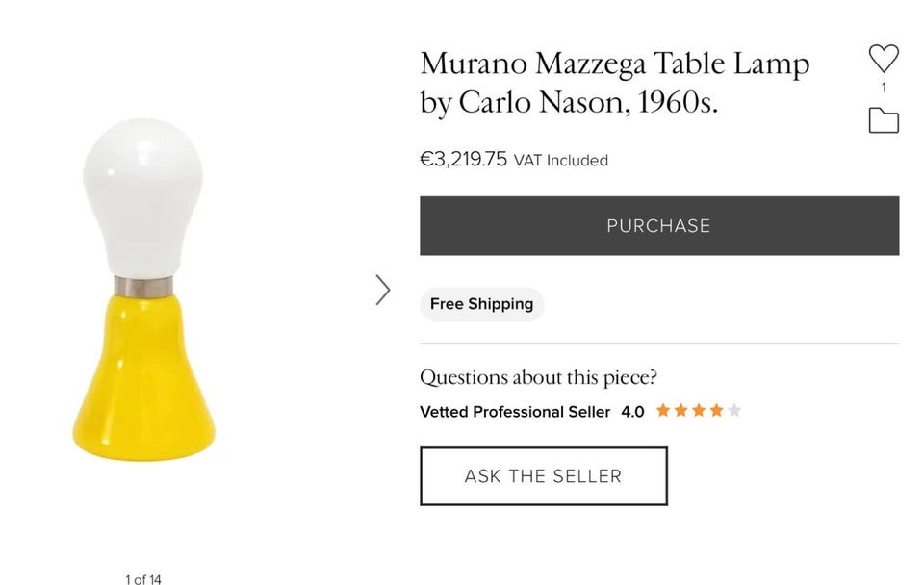This screenshot has width=924, height=585.
Task: Click the first orange rating star
Action: click(x=663, y=411)
